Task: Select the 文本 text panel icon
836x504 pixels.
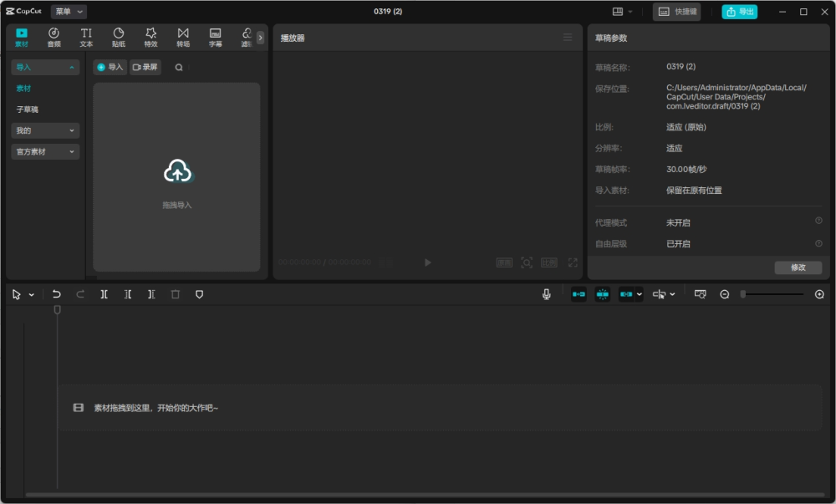Action: pos(86,36)
